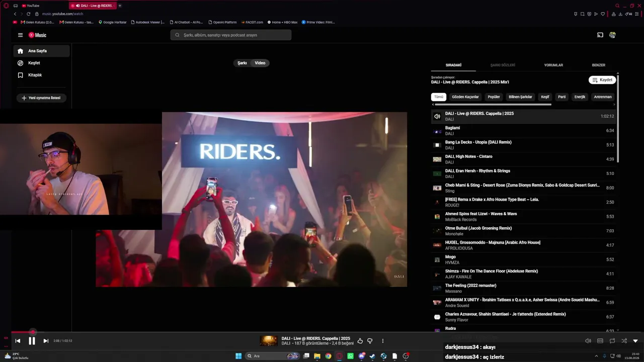
Task: Open Kitaplık in the sidebar
Action: point(41,75)
